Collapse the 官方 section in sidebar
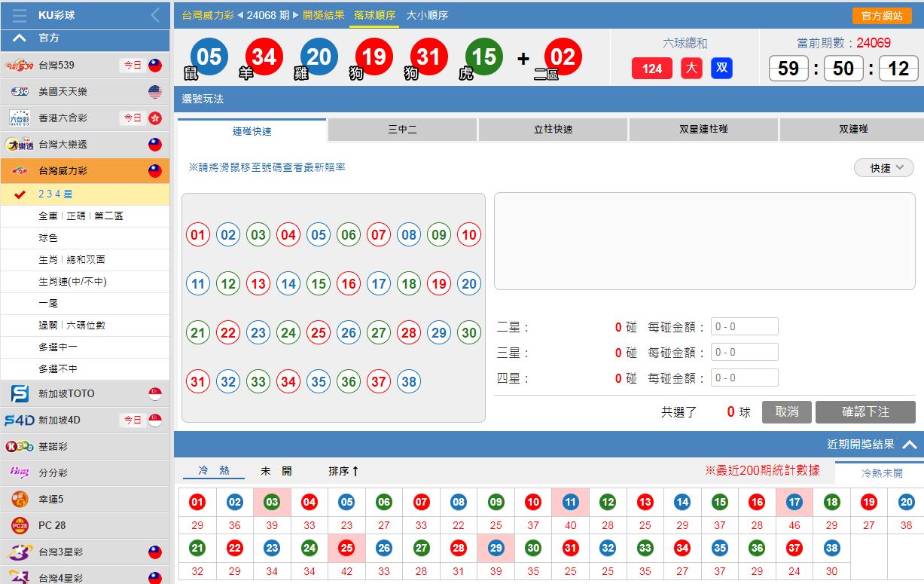The image size is (924, 584). (20, 38)
